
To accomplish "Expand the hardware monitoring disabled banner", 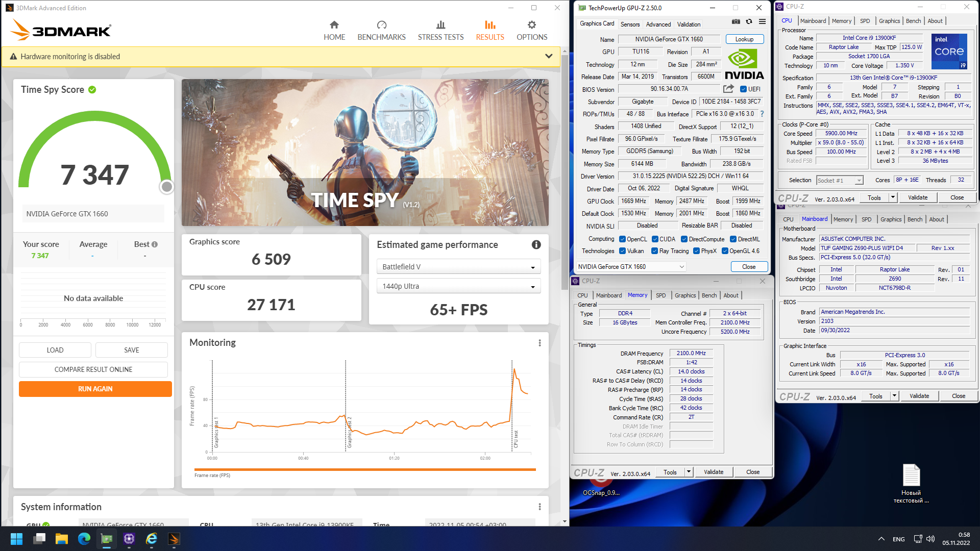I will pos(549,56).
